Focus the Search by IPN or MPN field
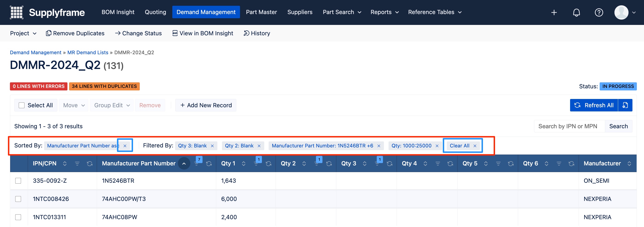The height and width of the screenshot is (227, 644). 569,126
